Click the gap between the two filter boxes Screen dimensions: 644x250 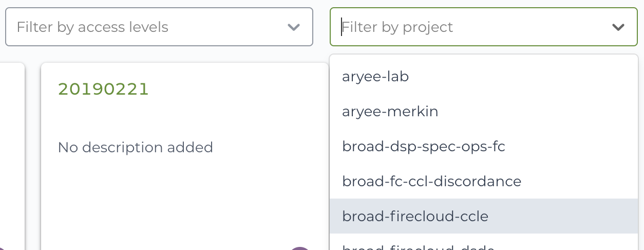tap(321, 27)
